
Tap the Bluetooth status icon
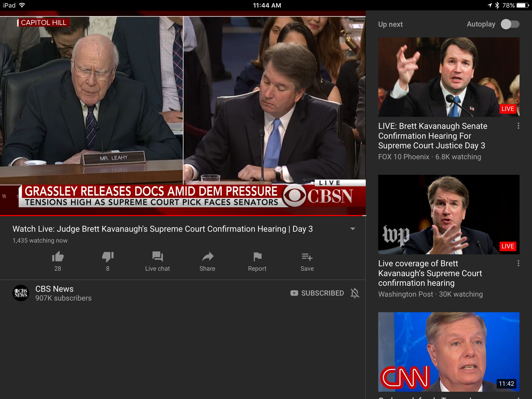497,5
